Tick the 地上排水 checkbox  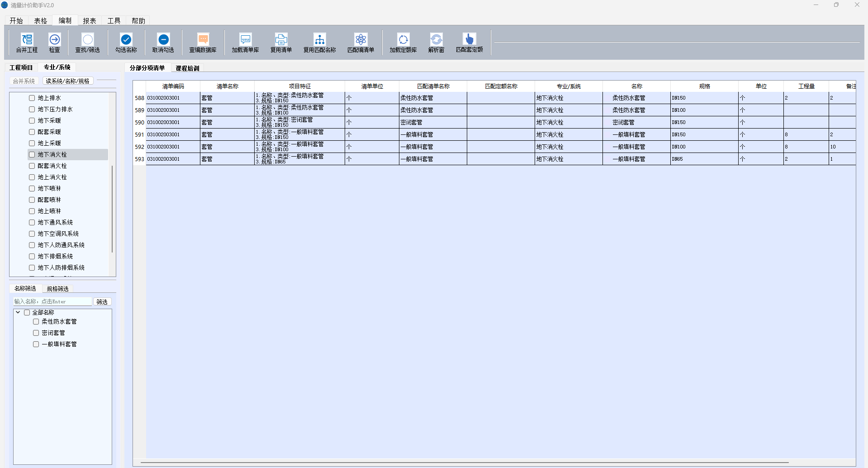click(32, 98)
